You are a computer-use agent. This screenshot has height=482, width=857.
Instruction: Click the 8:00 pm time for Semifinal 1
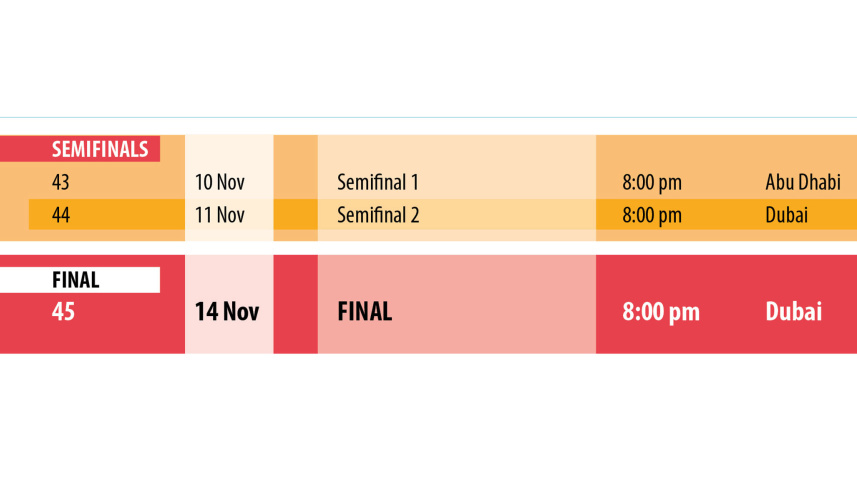(652, 183)
